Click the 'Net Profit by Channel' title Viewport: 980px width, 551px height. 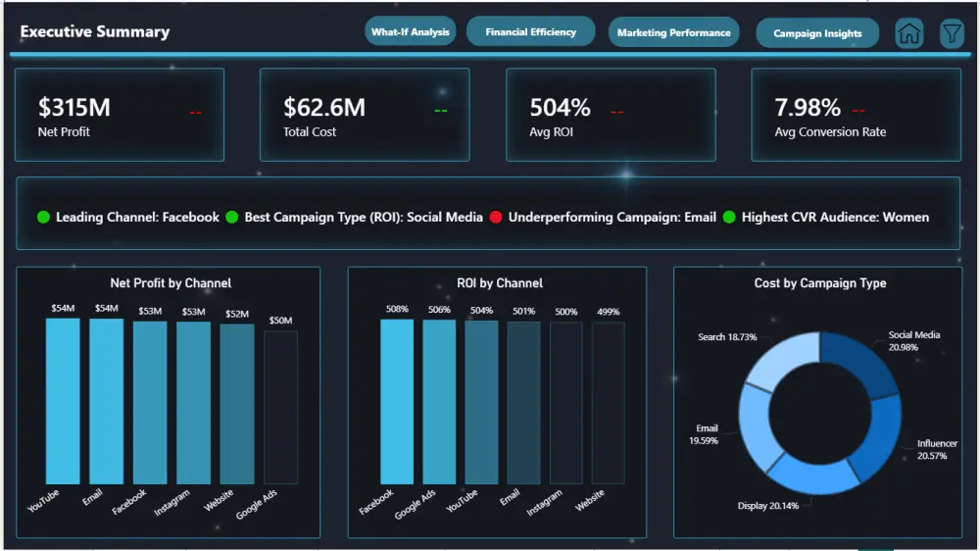point(171,283)
